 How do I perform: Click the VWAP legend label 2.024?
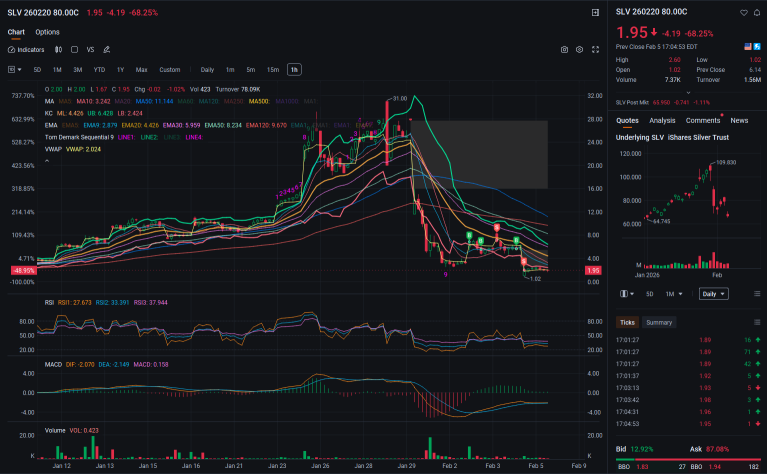click(x=83, y=149)
